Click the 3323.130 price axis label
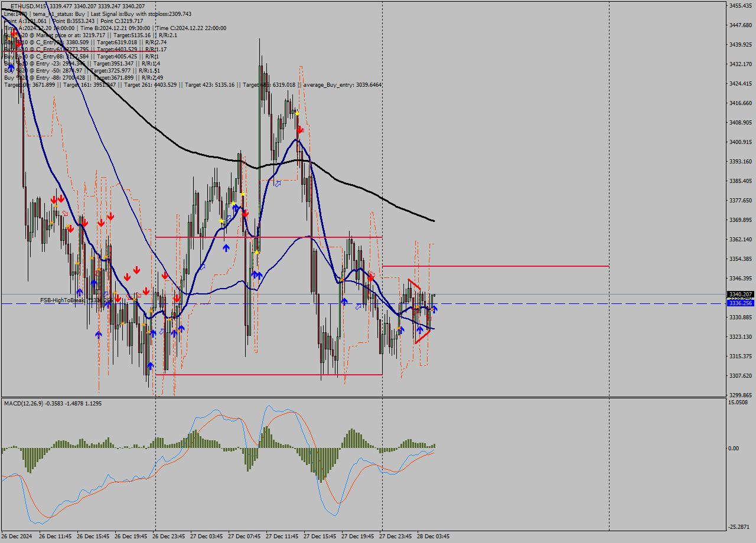Viewport: 756px width, 543px height. [x=741, y=336]
